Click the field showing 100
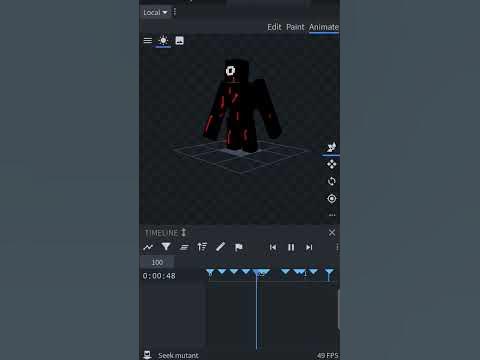The width and height of the screenshot is (480, 360). click(157, 262)
